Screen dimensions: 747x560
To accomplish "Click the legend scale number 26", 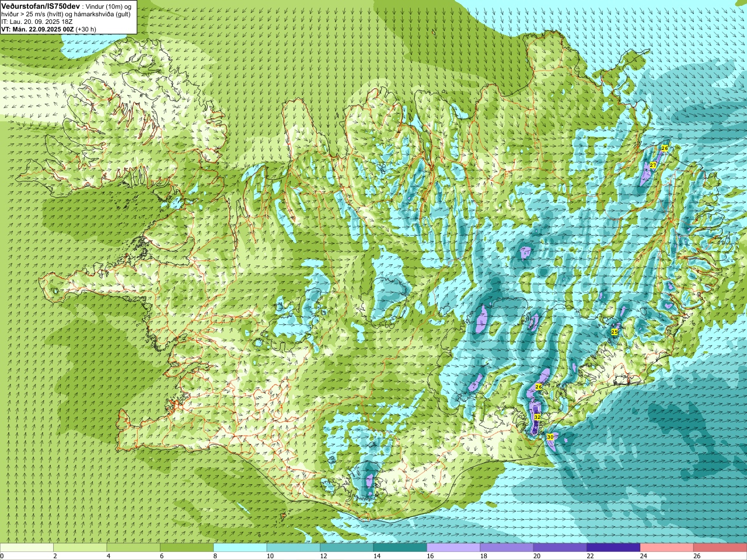I will 697,556.
